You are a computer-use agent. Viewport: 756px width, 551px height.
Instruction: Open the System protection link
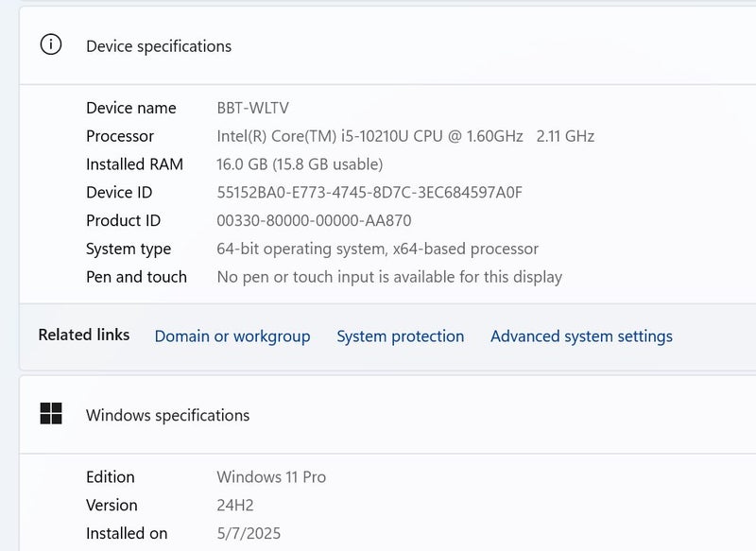pyautogui.click(x=400, y=336)
